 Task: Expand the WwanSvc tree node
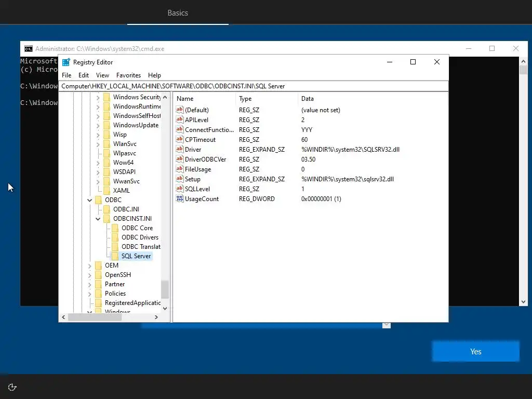[98, 181]
